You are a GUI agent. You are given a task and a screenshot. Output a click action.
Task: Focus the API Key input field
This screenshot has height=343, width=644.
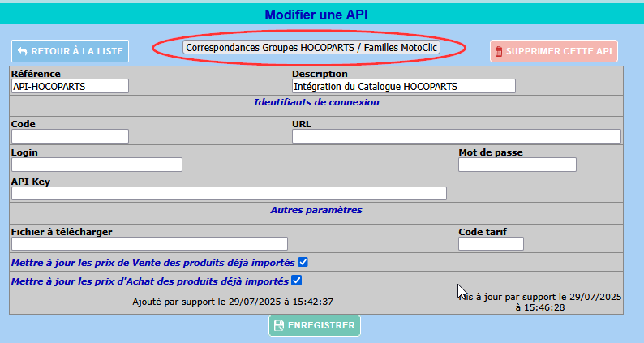[230, 194]
